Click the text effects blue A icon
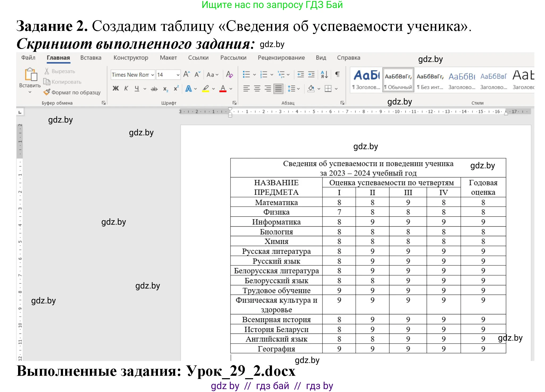The height and width of the screenshot is (392, 545). [x=188, y=89]
